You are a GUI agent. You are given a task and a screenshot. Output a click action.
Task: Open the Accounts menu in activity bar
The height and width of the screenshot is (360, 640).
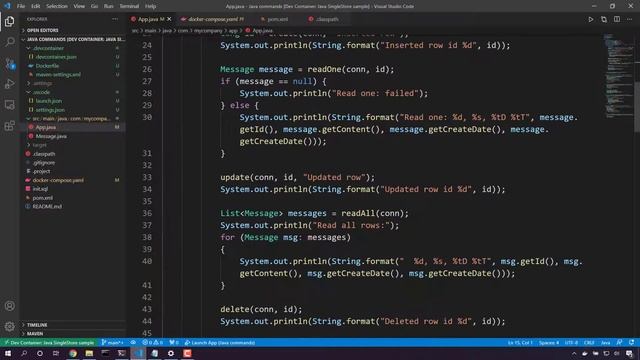pyautogui.click(x=9, y=306)
